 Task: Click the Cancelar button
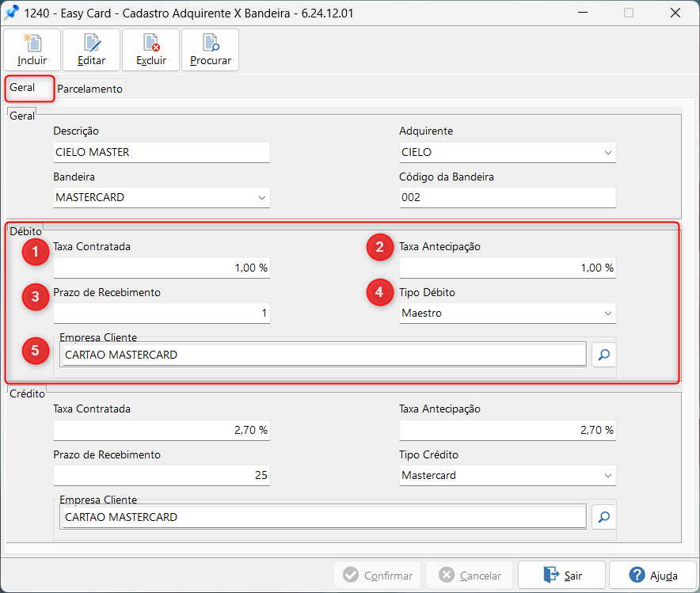(x=470, y=575)
